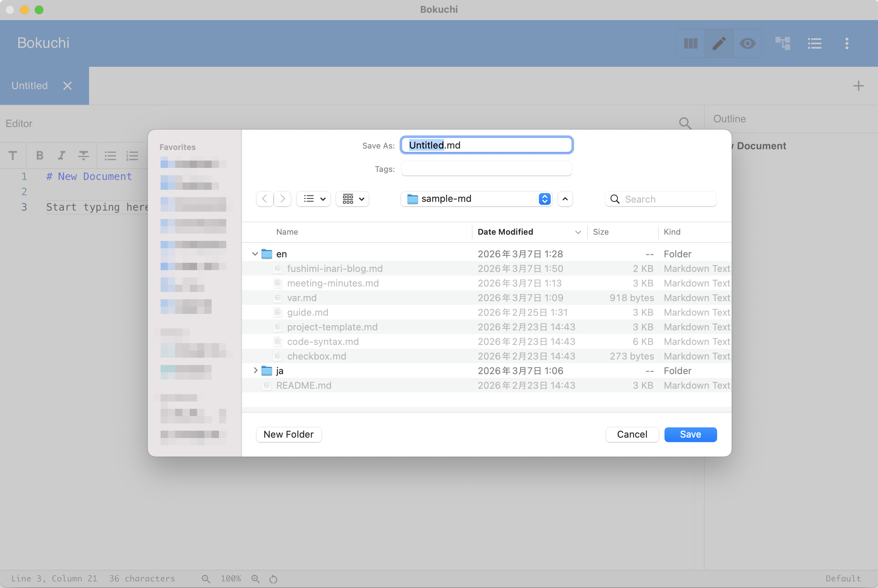Open the file tree panel icon
Image resolution: width=878 pixels, height=588 pixels.
coord(782,43)
